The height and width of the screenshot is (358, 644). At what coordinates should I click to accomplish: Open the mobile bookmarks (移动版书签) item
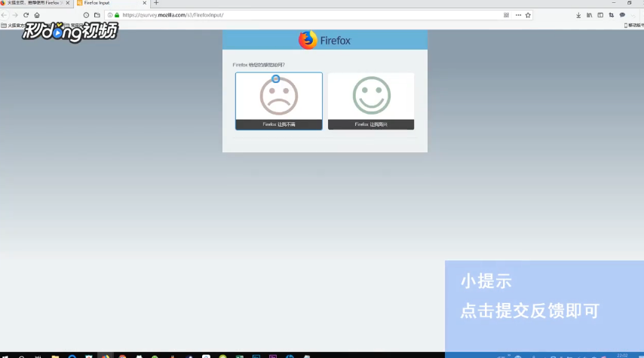coord(633,26)
